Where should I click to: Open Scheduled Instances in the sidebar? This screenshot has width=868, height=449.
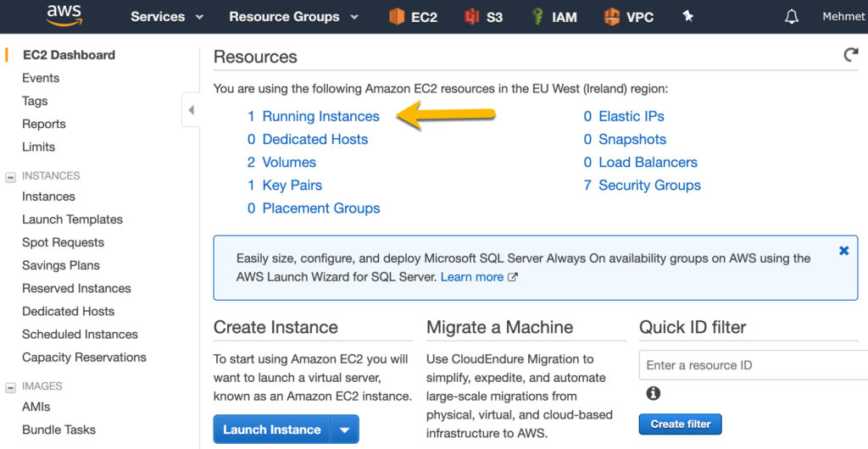point(80,334)
